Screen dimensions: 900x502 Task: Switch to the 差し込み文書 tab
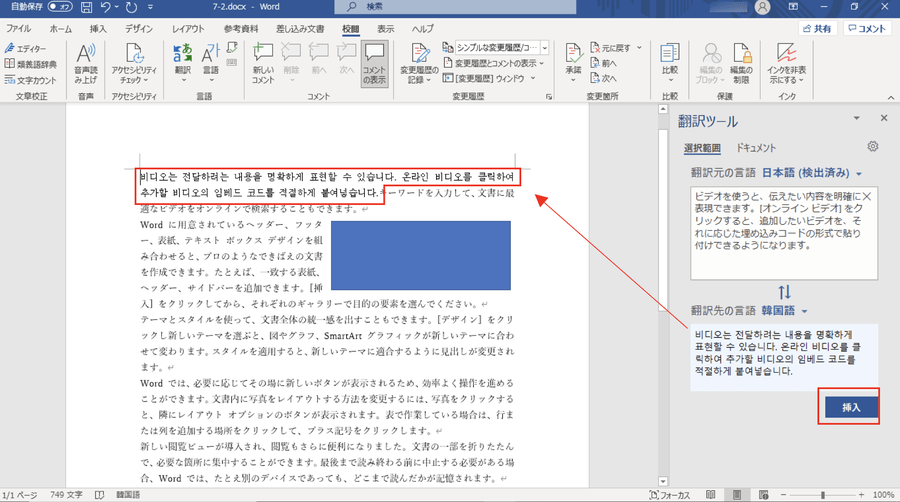click(x=300, y=29)
